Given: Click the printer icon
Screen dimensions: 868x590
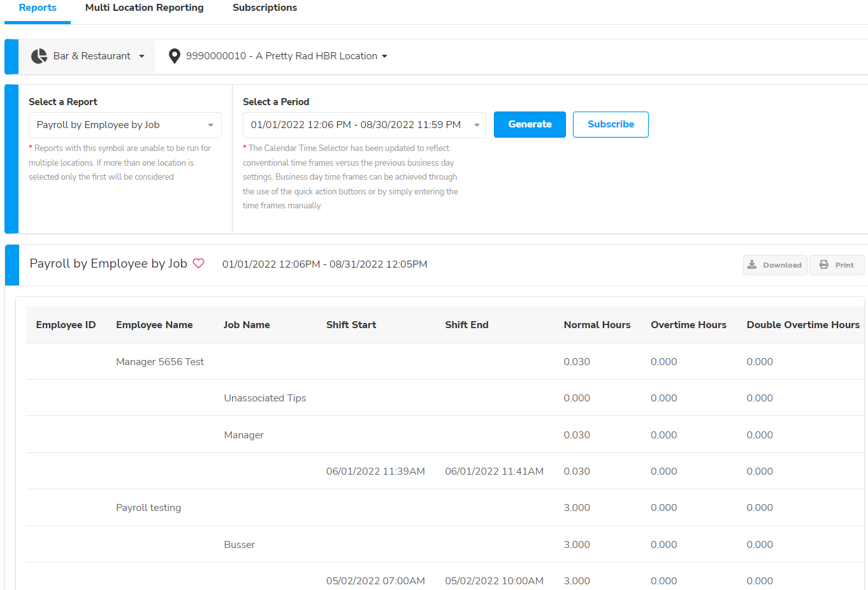Looking at the screenshot, I should point(824,265).
